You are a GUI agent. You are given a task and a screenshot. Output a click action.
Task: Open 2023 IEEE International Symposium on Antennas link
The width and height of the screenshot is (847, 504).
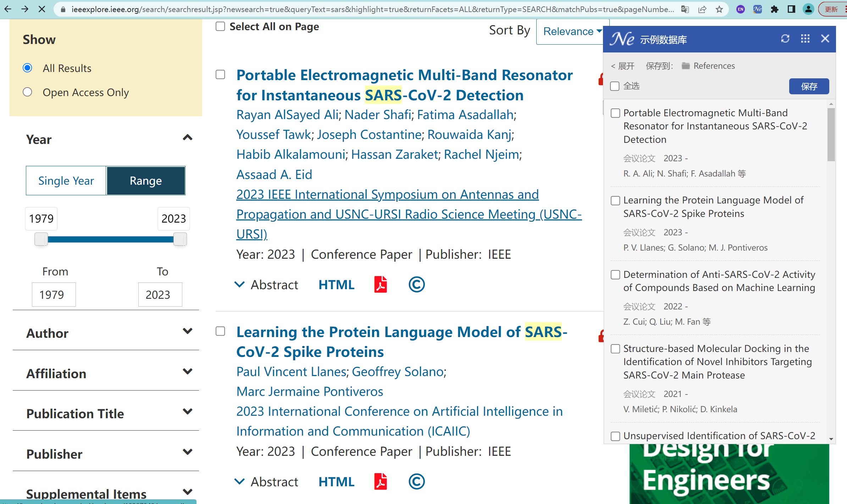pyautogui.click(x=409, y=214)
